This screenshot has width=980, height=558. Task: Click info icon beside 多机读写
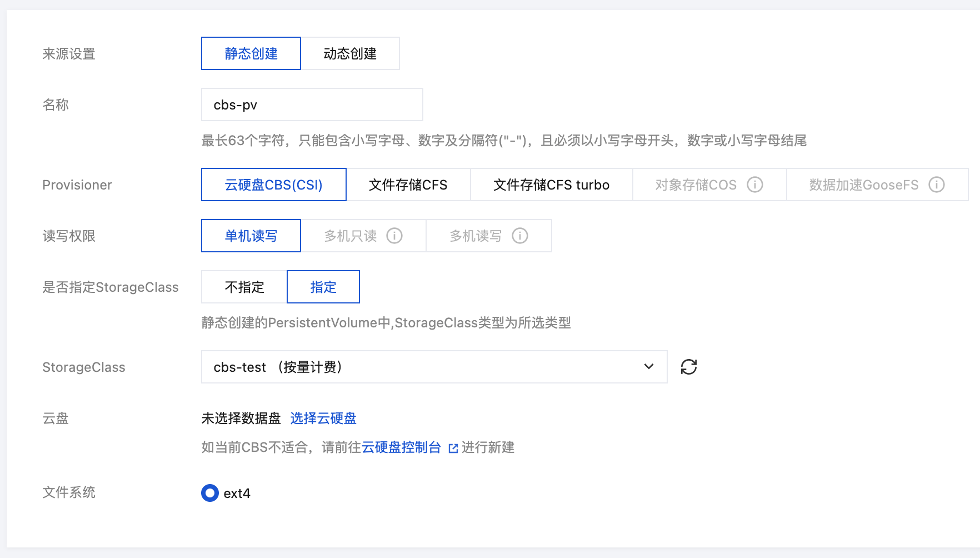click(520, 236)
